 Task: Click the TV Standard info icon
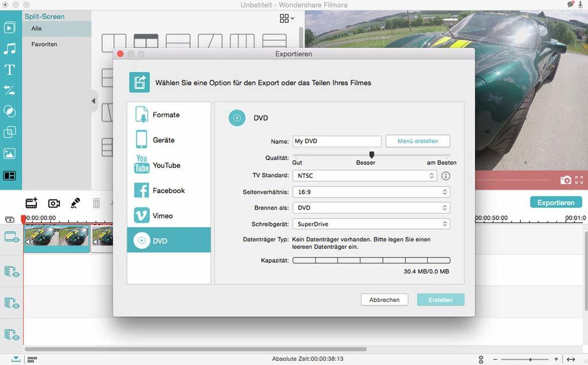pos(446,176)
